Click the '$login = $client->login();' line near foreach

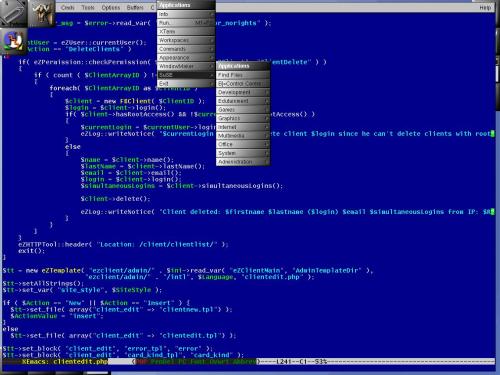tap(115, 108)
